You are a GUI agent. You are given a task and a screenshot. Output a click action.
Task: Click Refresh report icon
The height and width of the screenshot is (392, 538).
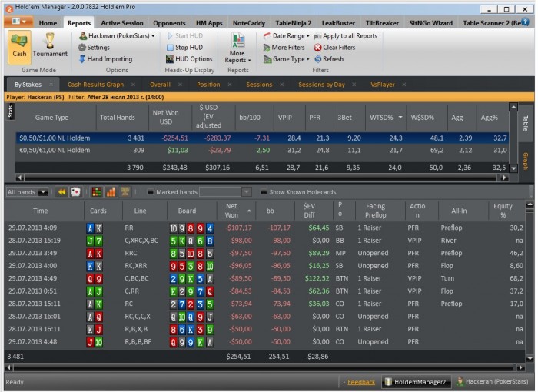coord(318,59)
